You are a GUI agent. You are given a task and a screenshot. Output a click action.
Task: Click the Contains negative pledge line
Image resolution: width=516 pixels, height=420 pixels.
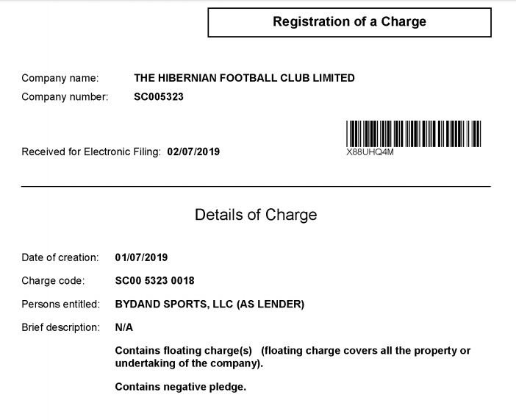181,387
